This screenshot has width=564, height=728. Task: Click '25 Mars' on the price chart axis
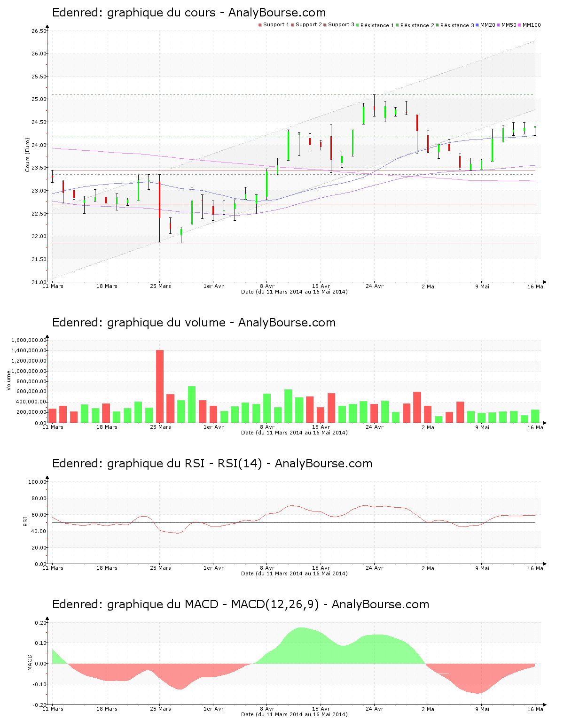pyautogui.click(x=160, y=286)
